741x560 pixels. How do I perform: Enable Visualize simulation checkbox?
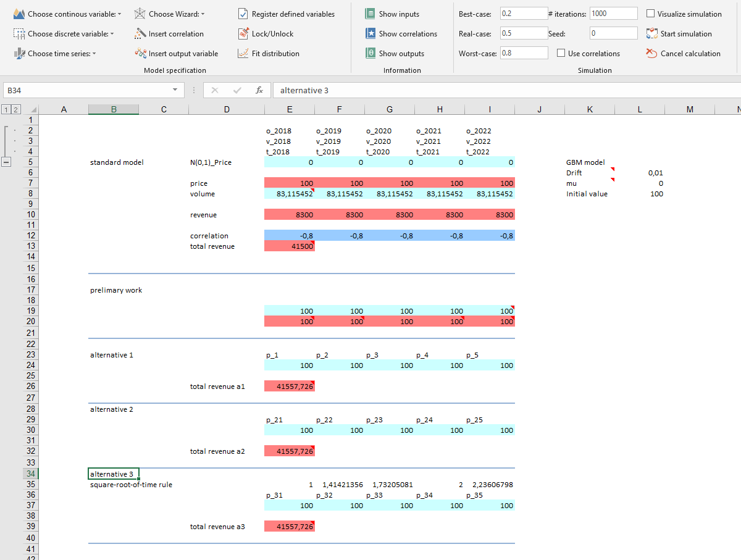651,14
